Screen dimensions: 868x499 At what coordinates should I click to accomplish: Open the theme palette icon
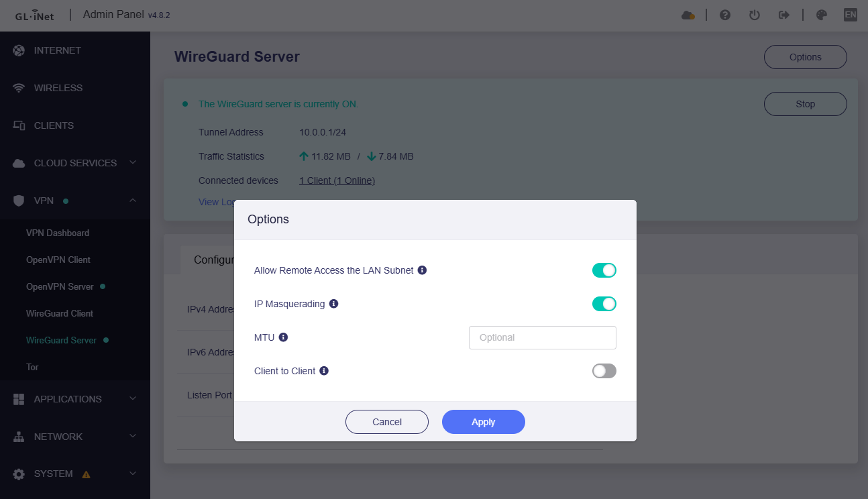821,15
